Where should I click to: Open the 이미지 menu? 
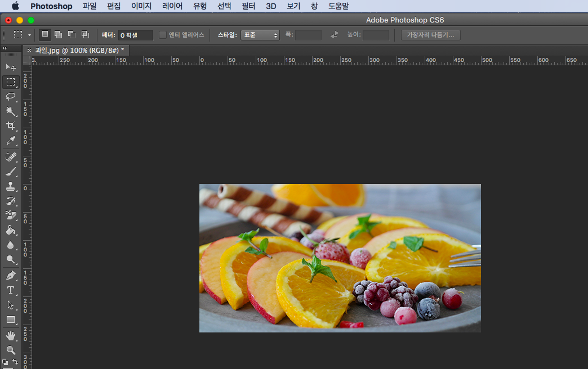[141, 6]
